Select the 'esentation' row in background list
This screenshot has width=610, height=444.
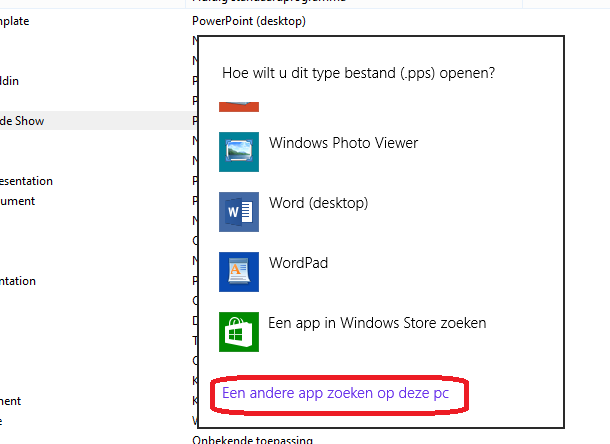click(26, 181)
